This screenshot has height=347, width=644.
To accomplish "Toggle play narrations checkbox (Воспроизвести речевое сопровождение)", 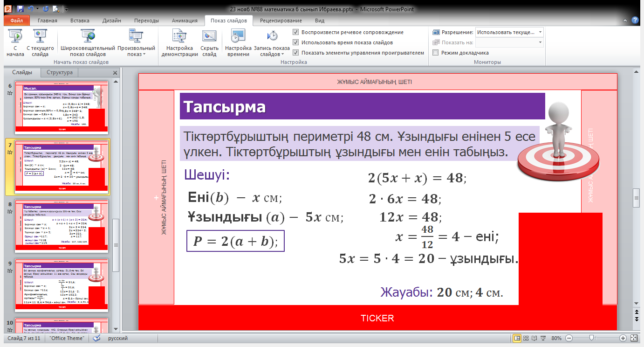I will pos(295,32).
